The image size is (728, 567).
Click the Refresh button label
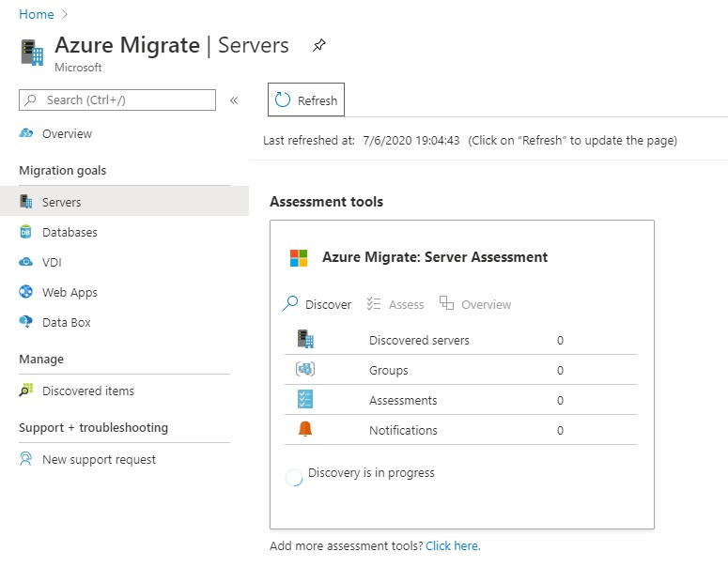coord(318,100)
